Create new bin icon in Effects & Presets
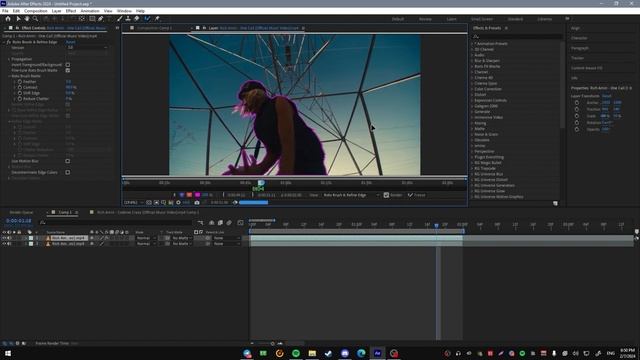Viewport: 640px width, 360px height. coord(555,203)
